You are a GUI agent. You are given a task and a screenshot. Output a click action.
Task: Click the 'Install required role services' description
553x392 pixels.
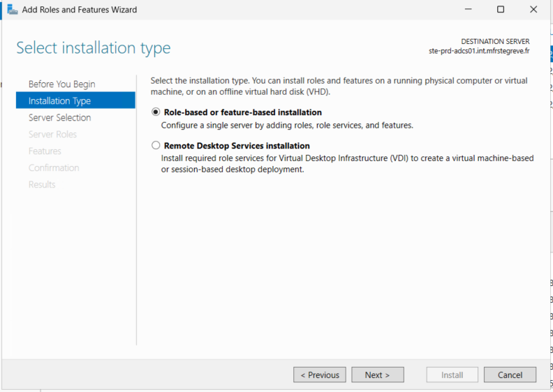tap(348, 164)
